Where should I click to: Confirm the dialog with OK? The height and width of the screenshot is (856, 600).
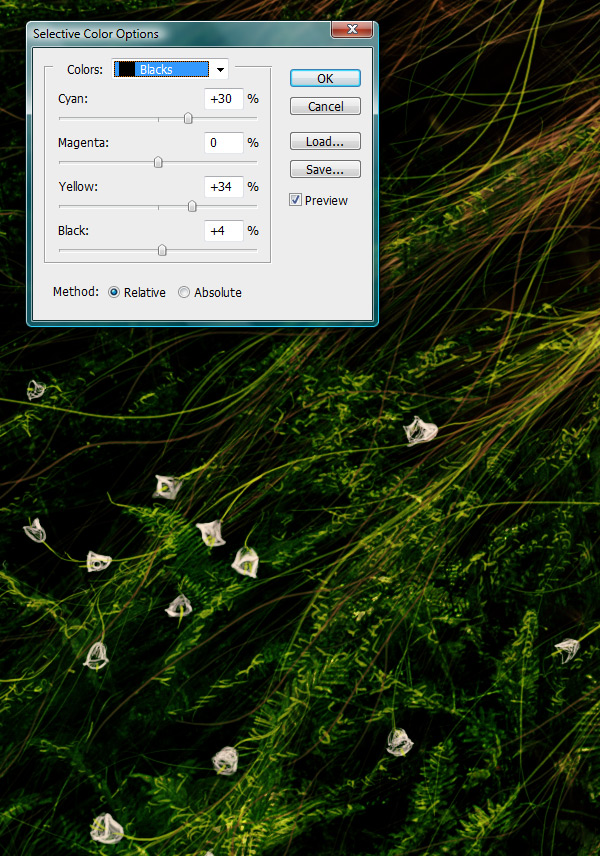coord(325,78)
